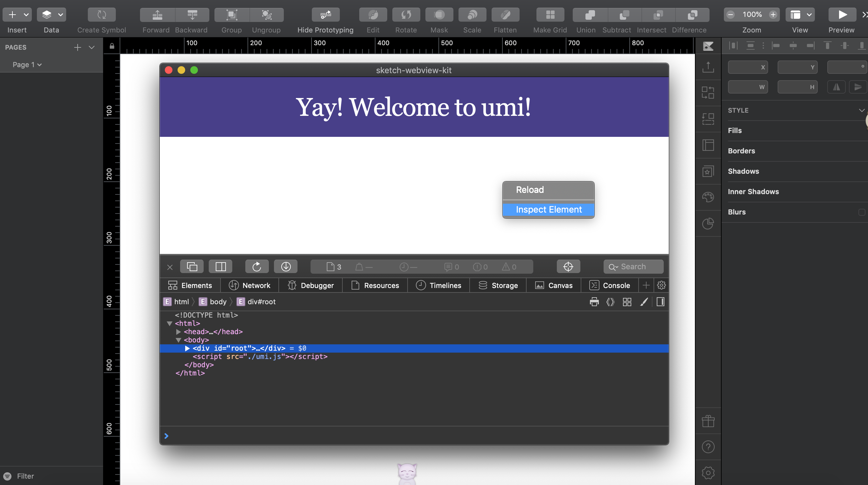Apply the Subtract boolean operation
This screenshot has height=485, width=868.
[x=624, y=15]
